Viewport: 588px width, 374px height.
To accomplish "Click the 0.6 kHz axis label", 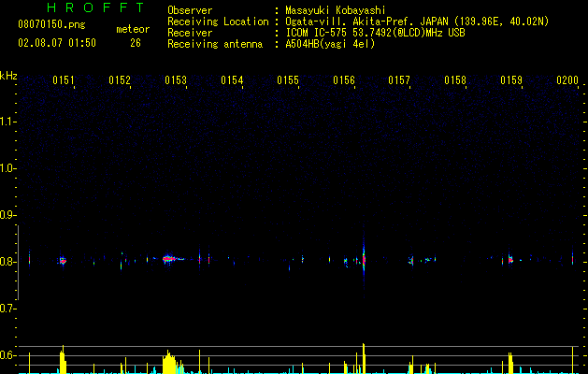I will tap(7, 355).
